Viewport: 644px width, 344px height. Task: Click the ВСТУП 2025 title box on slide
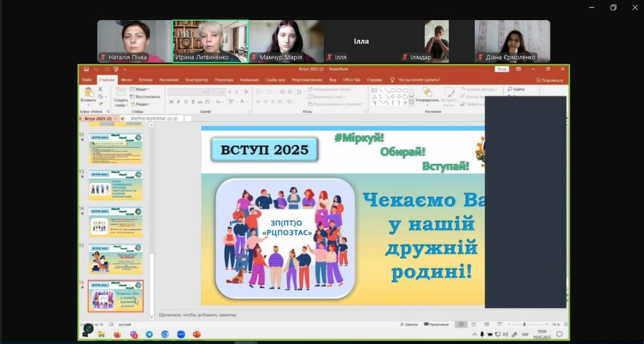pyautogui.click(x=265, y=150)
